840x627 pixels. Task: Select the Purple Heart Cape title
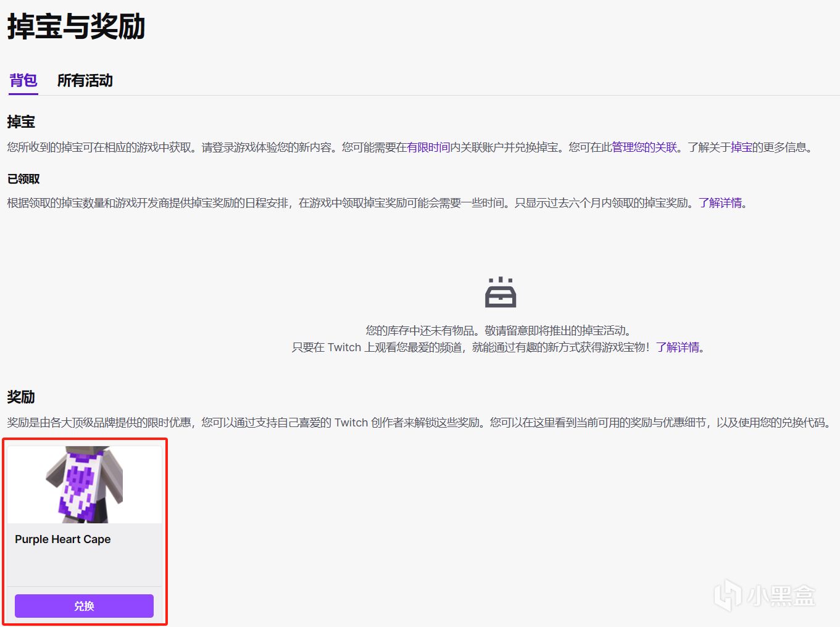tap(63, 539)
